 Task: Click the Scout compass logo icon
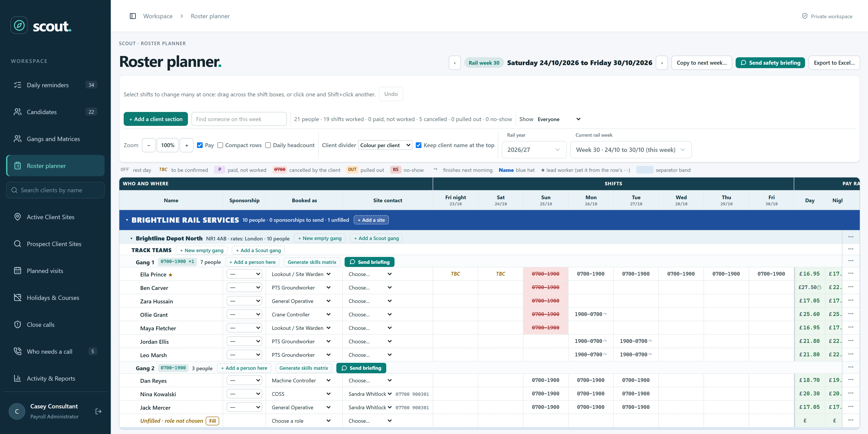click(x=19, y=25)
